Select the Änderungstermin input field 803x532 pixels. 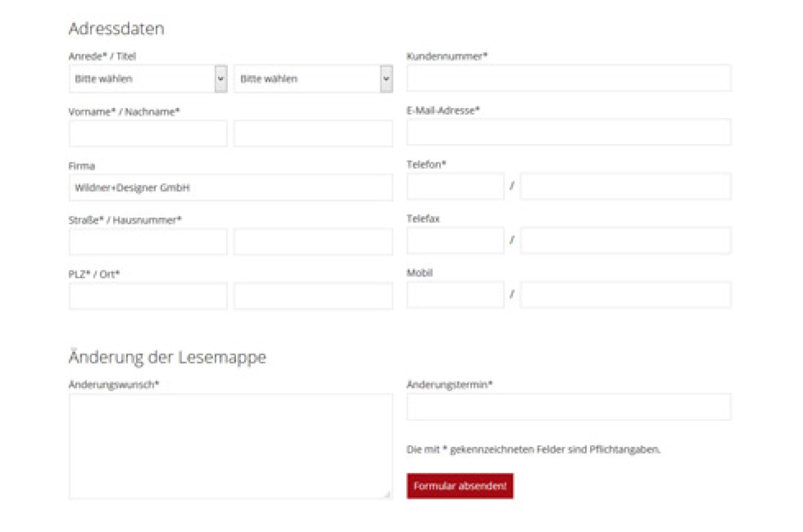[568, 407]
